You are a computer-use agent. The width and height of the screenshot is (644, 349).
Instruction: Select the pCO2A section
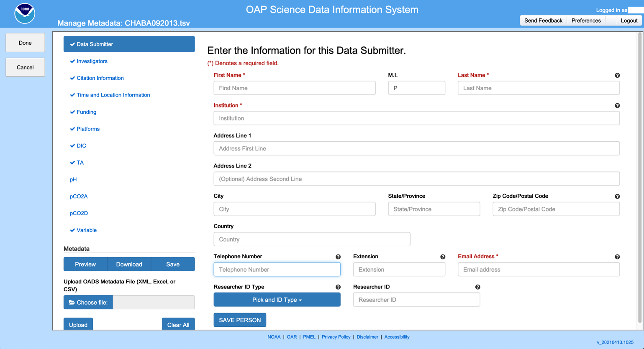pyautogui.click(x=79, y=196)
